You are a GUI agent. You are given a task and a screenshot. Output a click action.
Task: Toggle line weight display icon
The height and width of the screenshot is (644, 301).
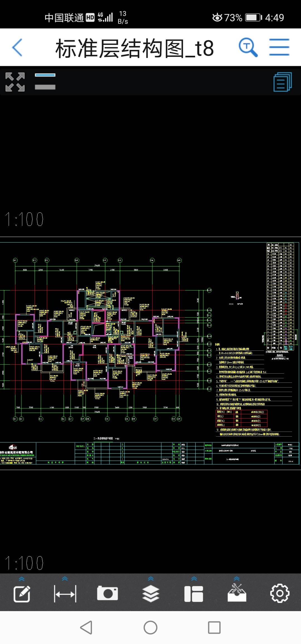(x=45, y=81)
